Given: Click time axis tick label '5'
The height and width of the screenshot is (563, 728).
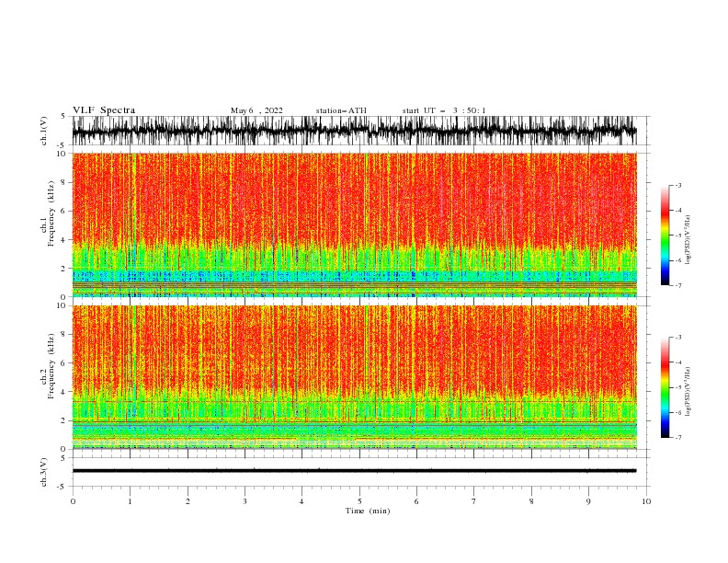Looking at the screenshot, I should [x=359, y=501].
